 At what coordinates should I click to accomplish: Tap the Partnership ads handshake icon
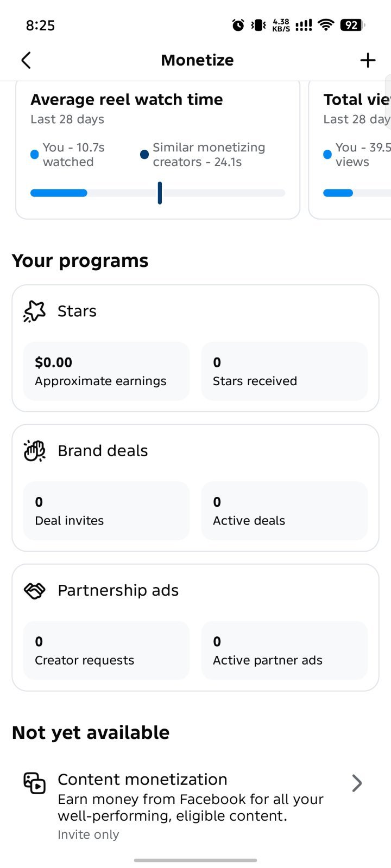[x=35, y=591]
